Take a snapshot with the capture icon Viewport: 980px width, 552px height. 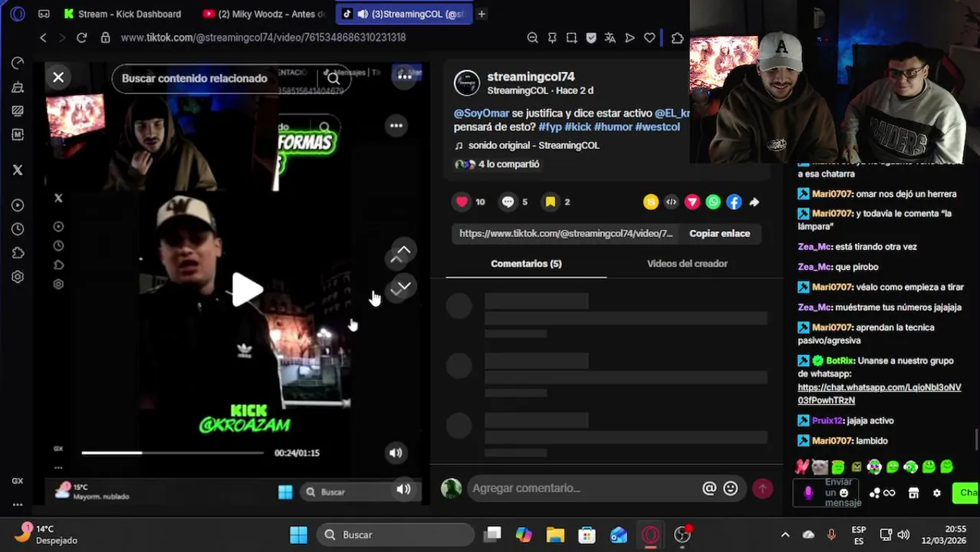point(571,38)
